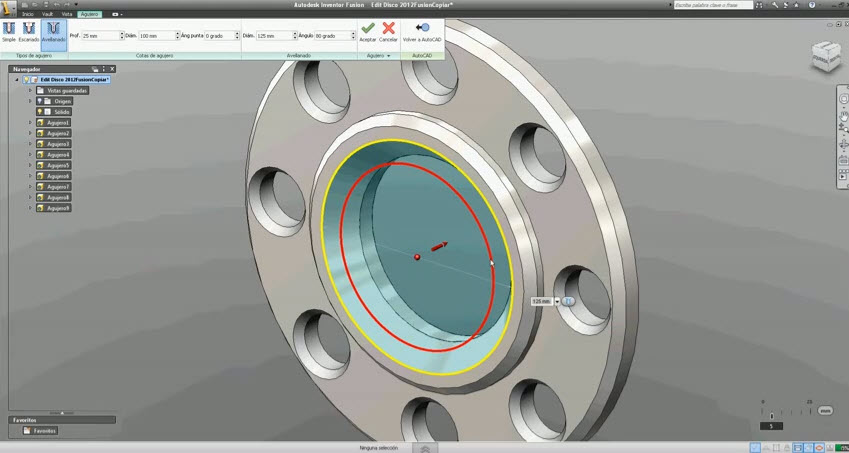Toggle visibility bulb of Origen folder
Viewport: 849px width, 453px height.
tap(40, 101)
